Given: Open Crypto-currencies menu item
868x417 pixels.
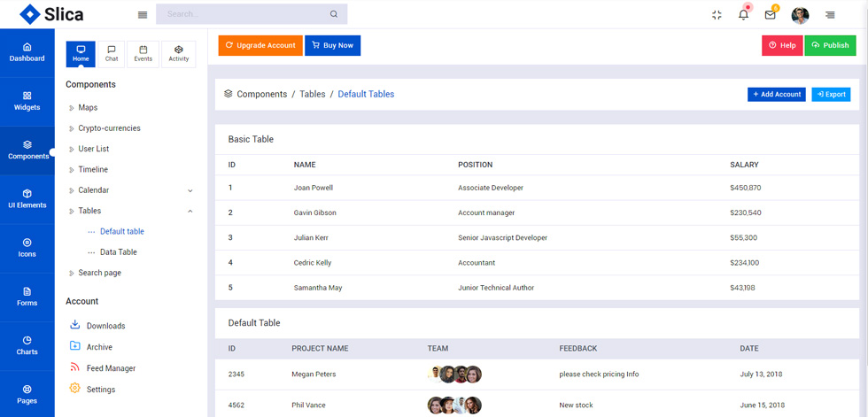Looking at the screenshot, I should pyautogui.click(x=109, y=128).
